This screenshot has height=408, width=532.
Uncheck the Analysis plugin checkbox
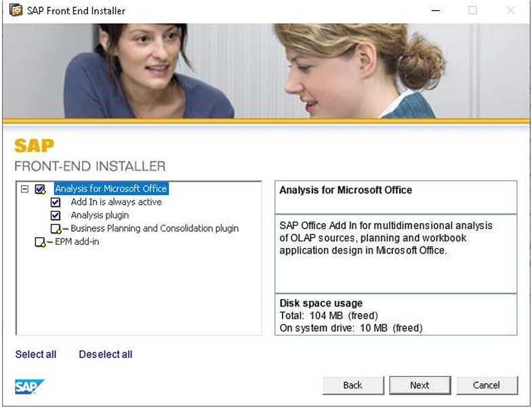[56, 216]
